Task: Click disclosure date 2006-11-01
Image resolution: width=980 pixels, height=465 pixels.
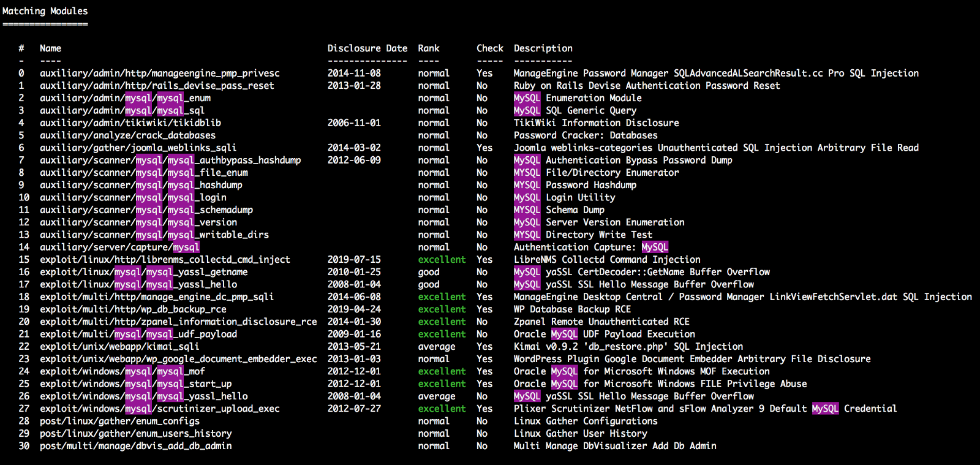Action: (354, 123)
